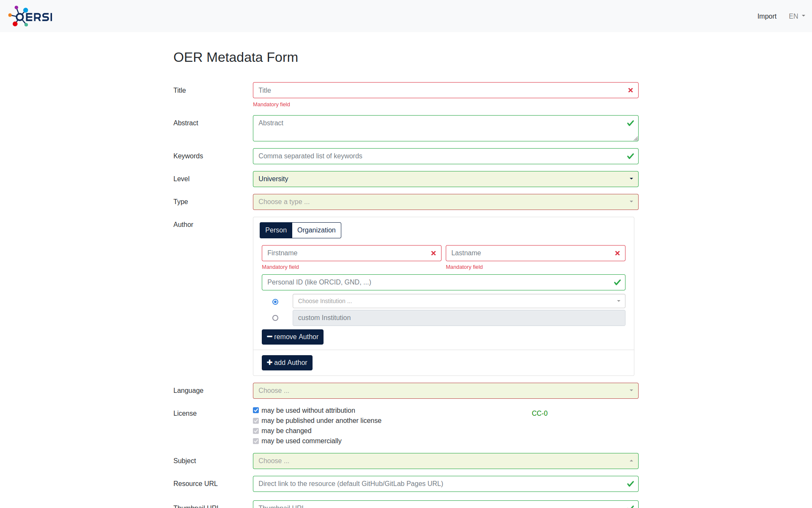The width and height of the screenshot is (812, 508).
Task: Click the red X icon in Title field
Action: (630, 90)
